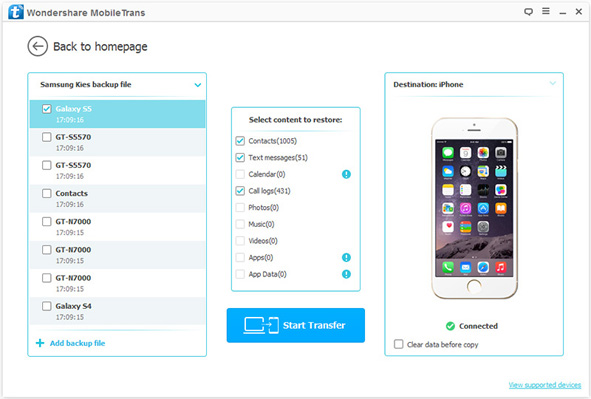Click the plus icon to add backup
The image size is (591, 399).
pos(40,343)
